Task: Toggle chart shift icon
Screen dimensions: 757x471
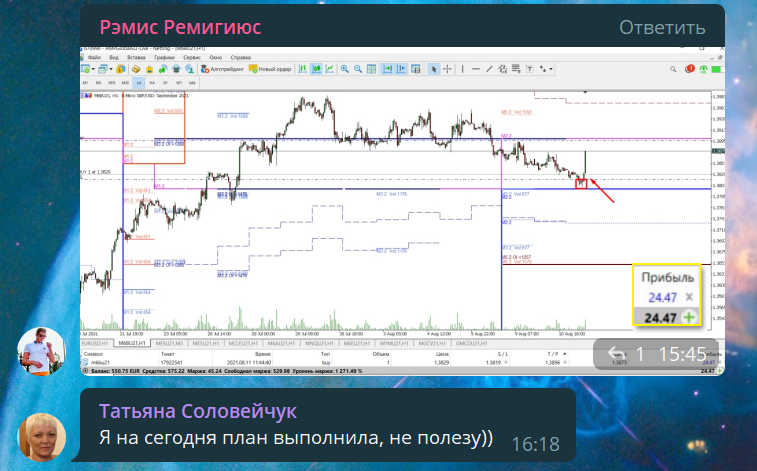Action: 401,69
